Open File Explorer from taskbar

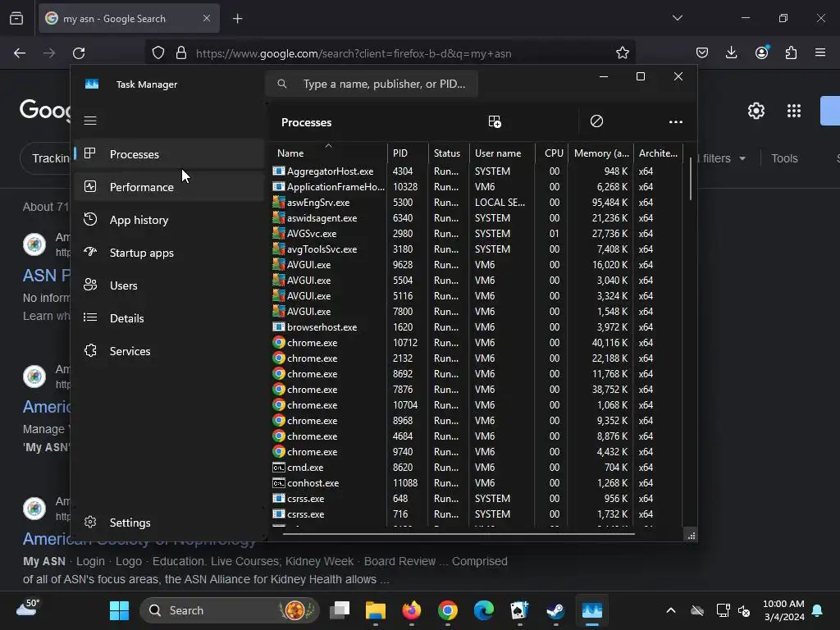pyautogui.click(x=376, y=610)
